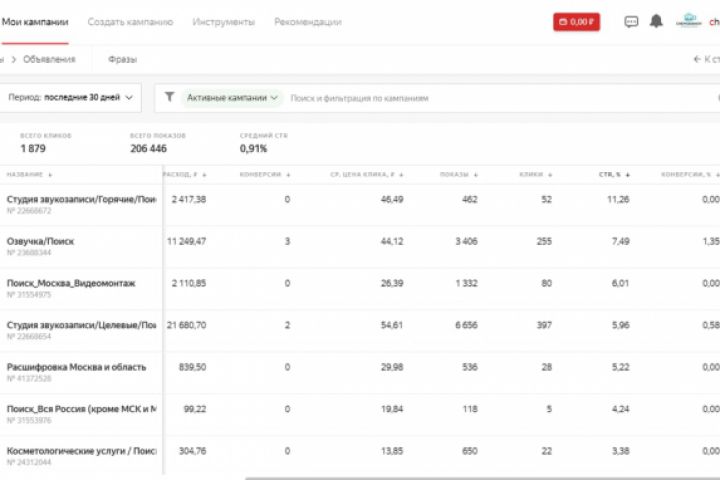The image size is (720, 480).
Task: Sort by Расход column
Action: coord(185,175)
